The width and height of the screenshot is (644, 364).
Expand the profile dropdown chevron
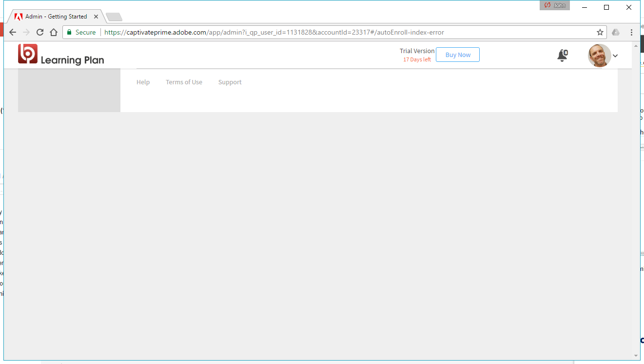(x=615, y=56)
